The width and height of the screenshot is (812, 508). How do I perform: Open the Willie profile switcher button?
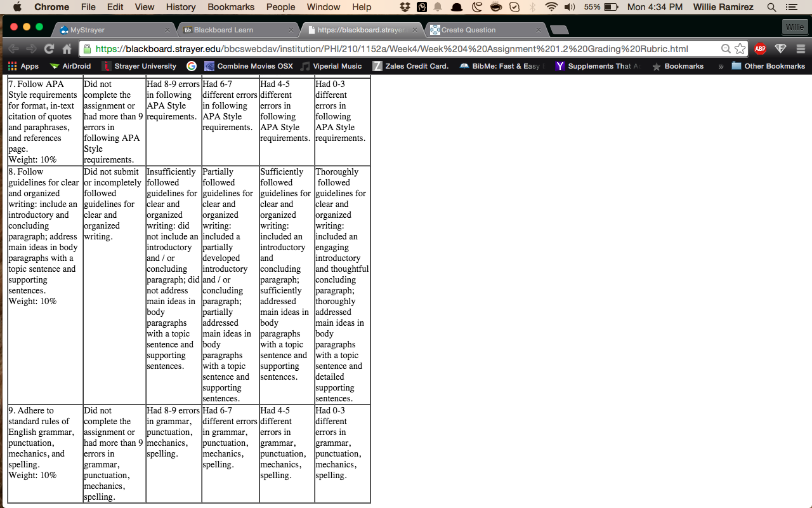coord(795,27)
